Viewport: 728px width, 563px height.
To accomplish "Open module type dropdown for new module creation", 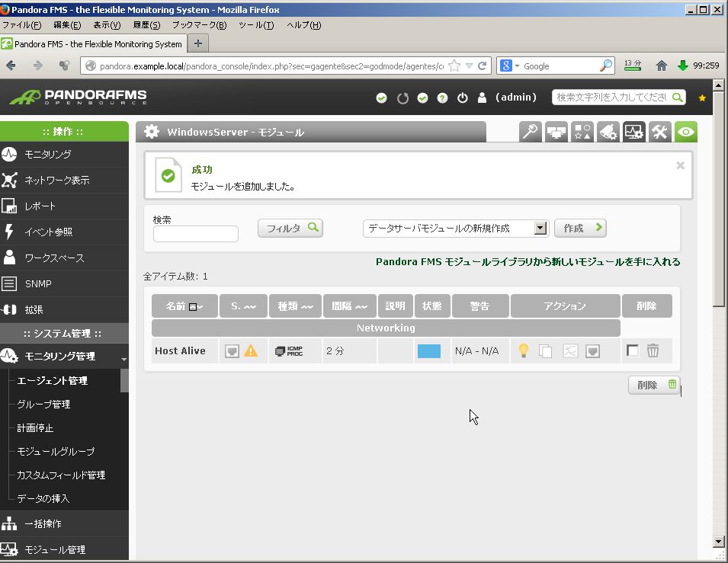I will pyautogui.click(x=540, y=228).
